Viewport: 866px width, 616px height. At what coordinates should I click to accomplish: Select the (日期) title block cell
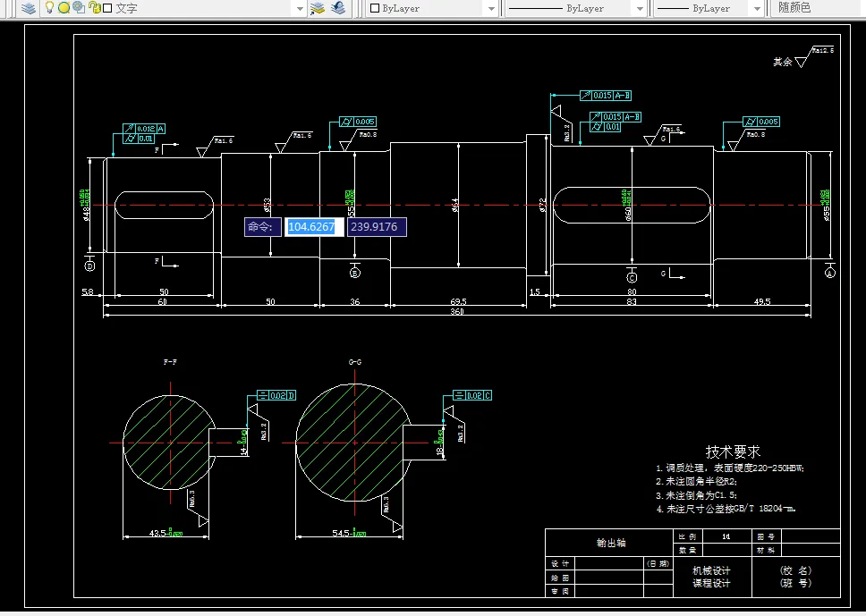[x=658, y=563]
